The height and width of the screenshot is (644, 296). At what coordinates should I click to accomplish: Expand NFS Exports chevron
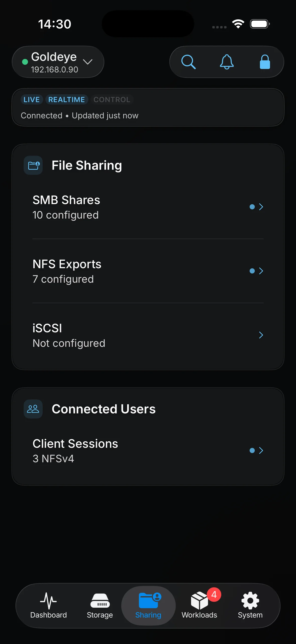point(261,271)
